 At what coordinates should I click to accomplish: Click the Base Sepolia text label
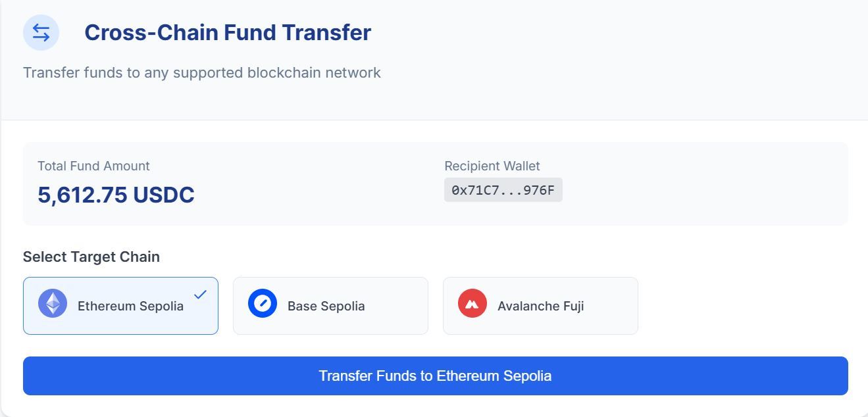point(326,306)
